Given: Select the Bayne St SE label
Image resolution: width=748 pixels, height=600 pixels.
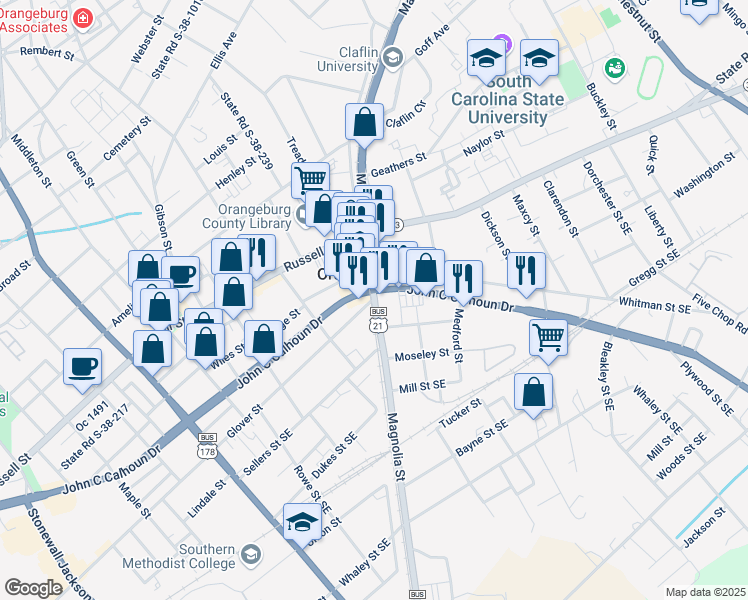Looking at the screenshot, I should 482,438.
